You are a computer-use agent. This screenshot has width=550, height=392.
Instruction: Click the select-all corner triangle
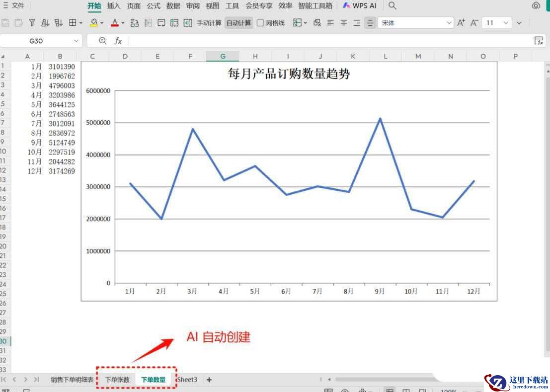click(3, 57)
